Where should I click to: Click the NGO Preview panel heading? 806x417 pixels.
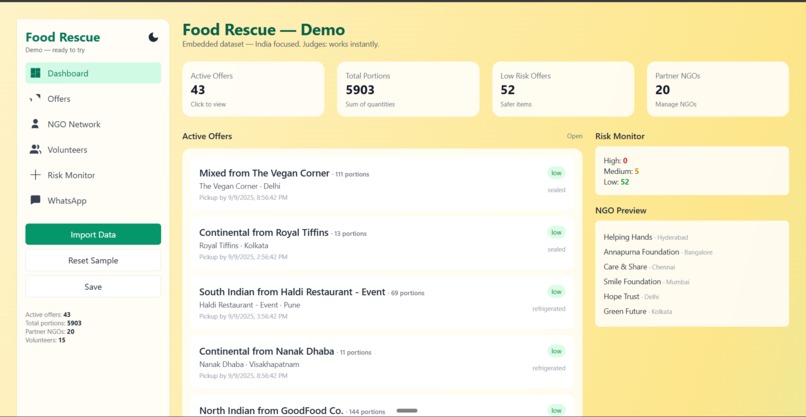click(621, 210)
